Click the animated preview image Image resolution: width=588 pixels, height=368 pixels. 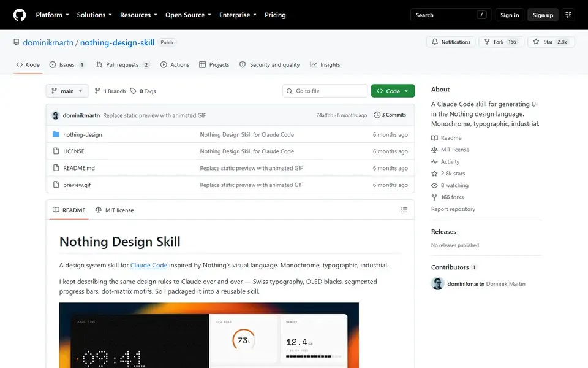click(209, 335)
